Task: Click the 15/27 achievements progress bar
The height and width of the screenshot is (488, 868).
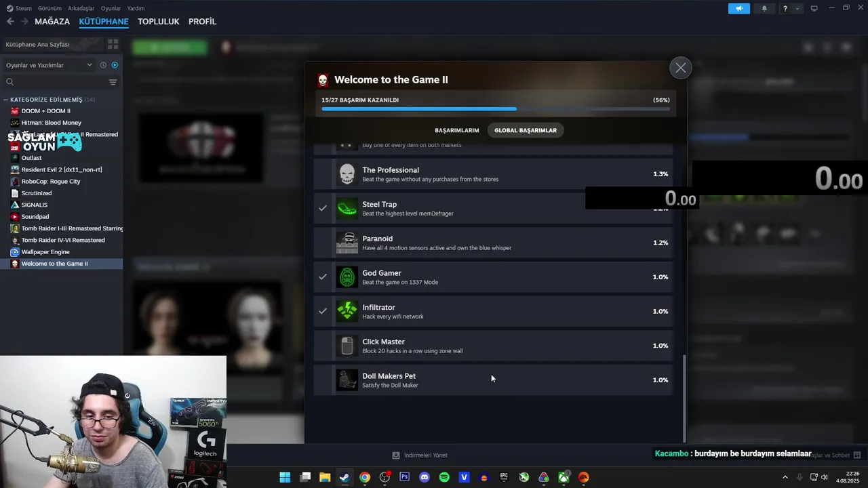Action: pos(496,108)
